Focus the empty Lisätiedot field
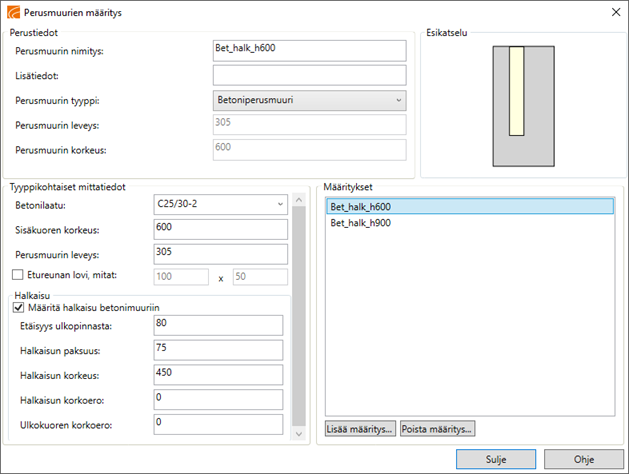 coord(310,75)
